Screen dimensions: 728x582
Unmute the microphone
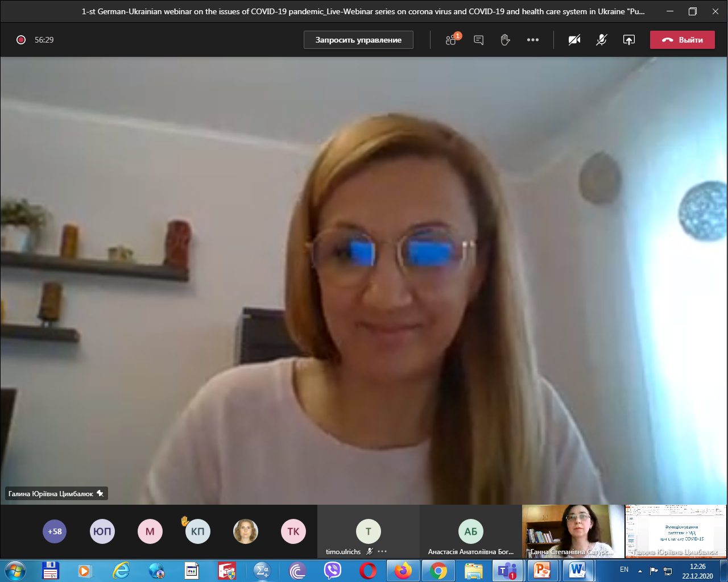point(601,40)
